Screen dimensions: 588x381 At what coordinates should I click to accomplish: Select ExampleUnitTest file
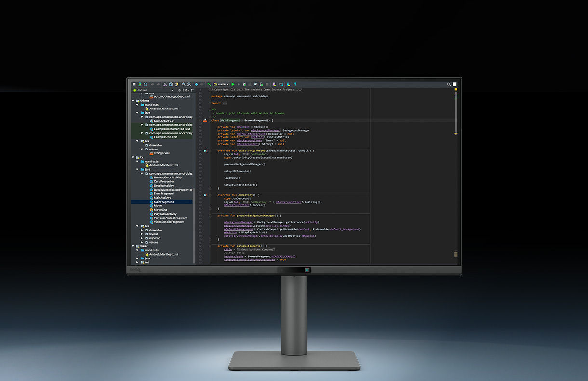(163, 137)
